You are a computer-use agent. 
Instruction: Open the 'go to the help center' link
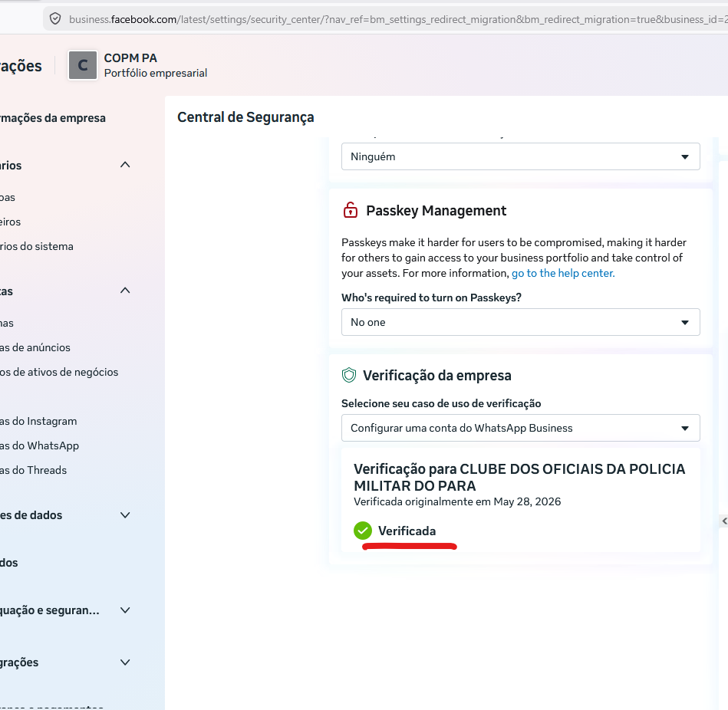[563, 273]
